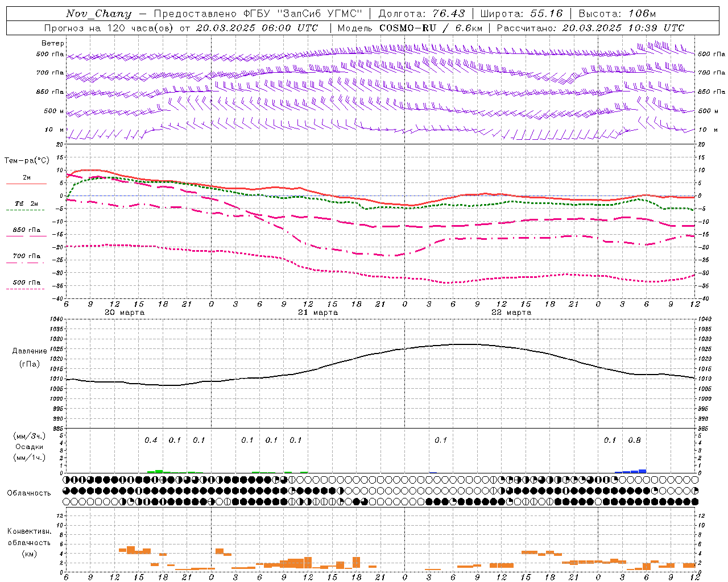Click the "Облачность" cloud cover label
The width and height of the screenshot is (728, 582).
tap(29, 493)
